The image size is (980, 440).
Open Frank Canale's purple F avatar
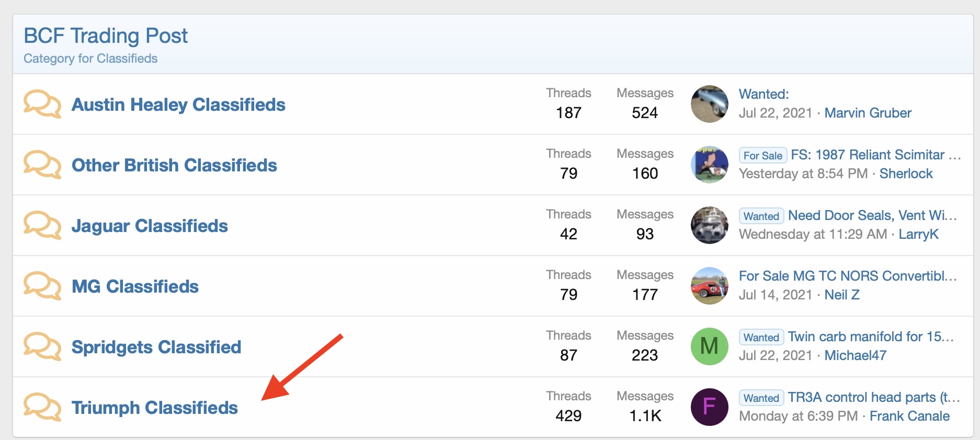point(710,407)
